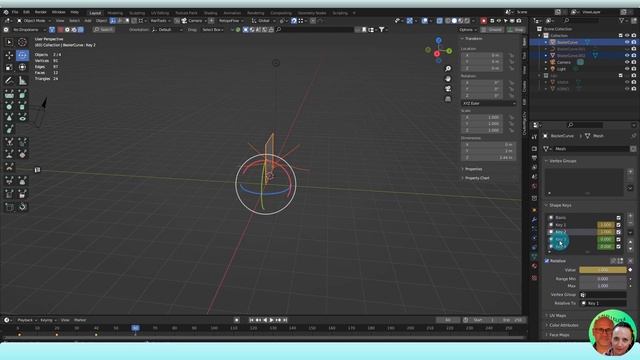This screenshot has height=360, width=640.
Task: Hide the Camera in the outliner via eye
Action: point(627,62)
